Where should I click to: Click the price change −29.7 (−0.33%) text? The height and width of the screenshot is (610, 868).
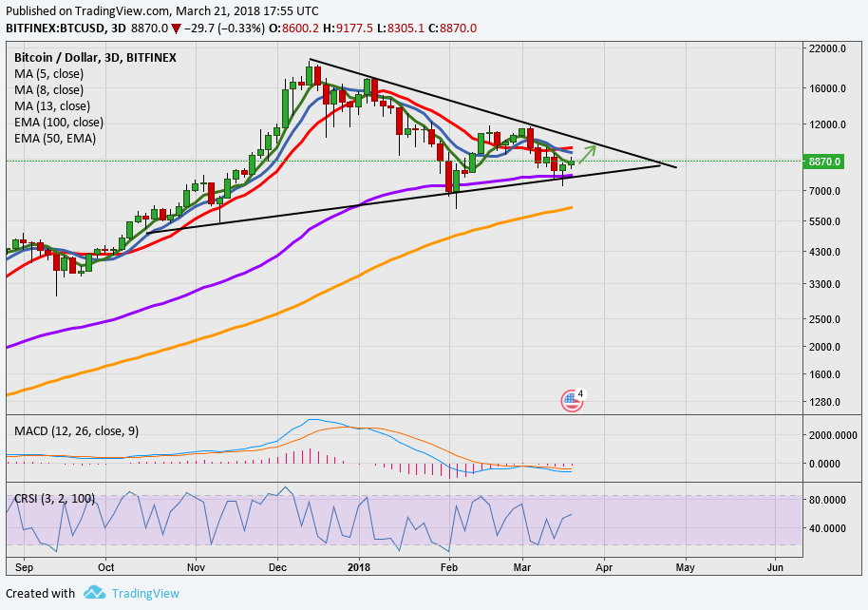click(224, 28)
